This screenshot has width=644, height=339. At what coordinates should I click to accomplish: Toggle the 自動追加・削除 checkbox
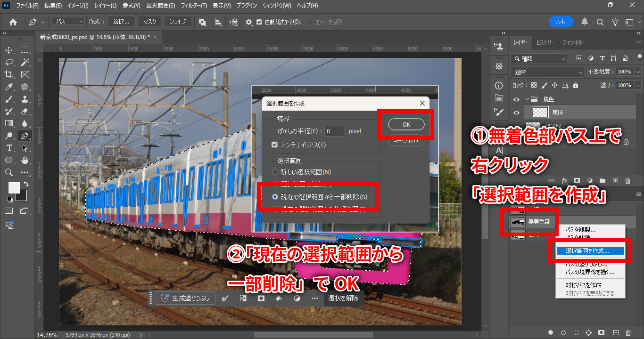(259, 22)
